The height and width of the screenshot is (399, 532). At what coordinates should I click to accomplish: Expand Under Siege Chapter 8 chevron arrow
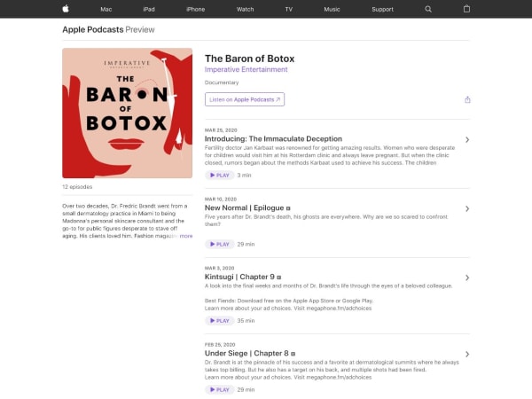click(x=467, y=354)
